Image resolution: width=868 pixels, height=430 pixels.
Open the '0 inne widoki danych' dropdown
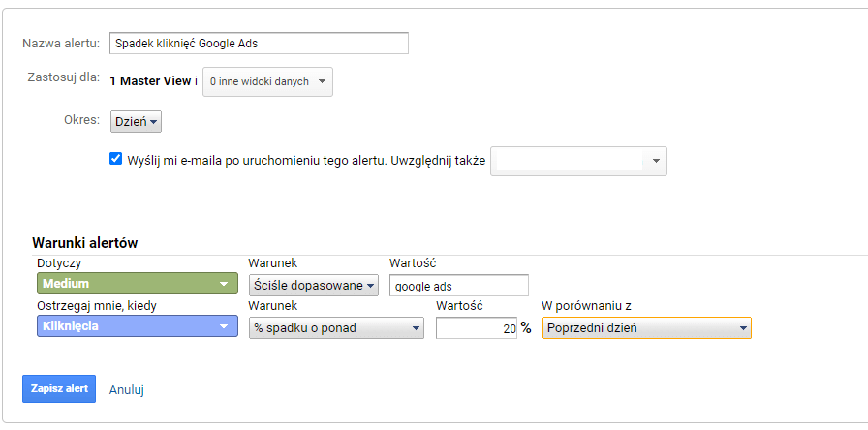(268, 82)
